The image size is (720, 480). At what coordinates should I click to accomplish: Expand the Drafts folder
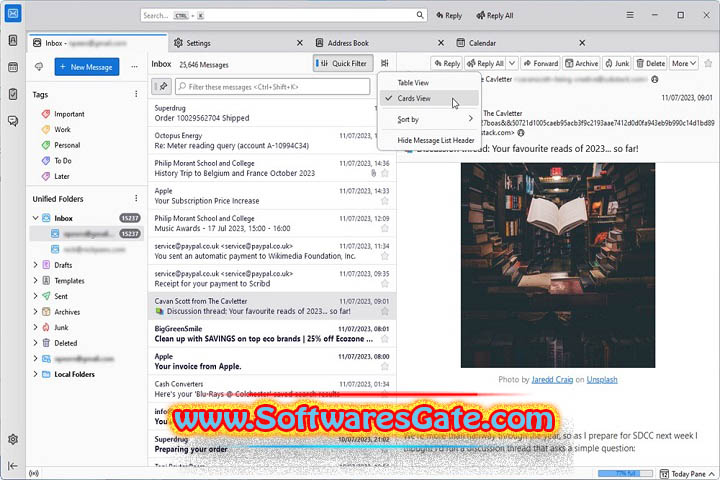(35, 265)
